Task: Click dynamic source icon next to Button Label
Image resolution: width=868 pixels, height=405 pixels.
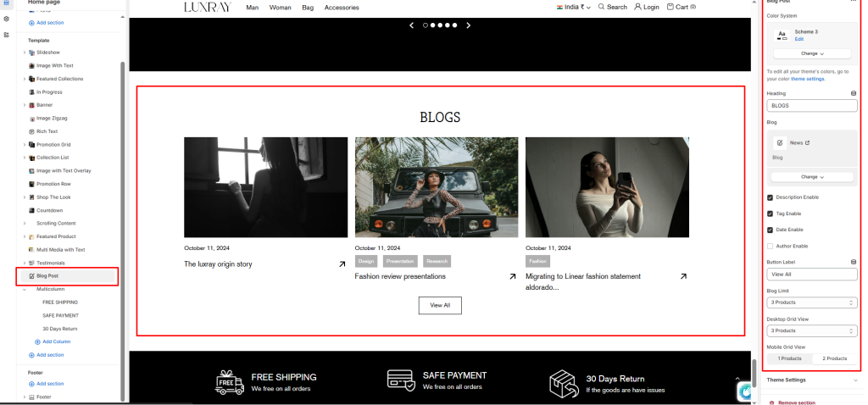Action: [x=853, y=263]
